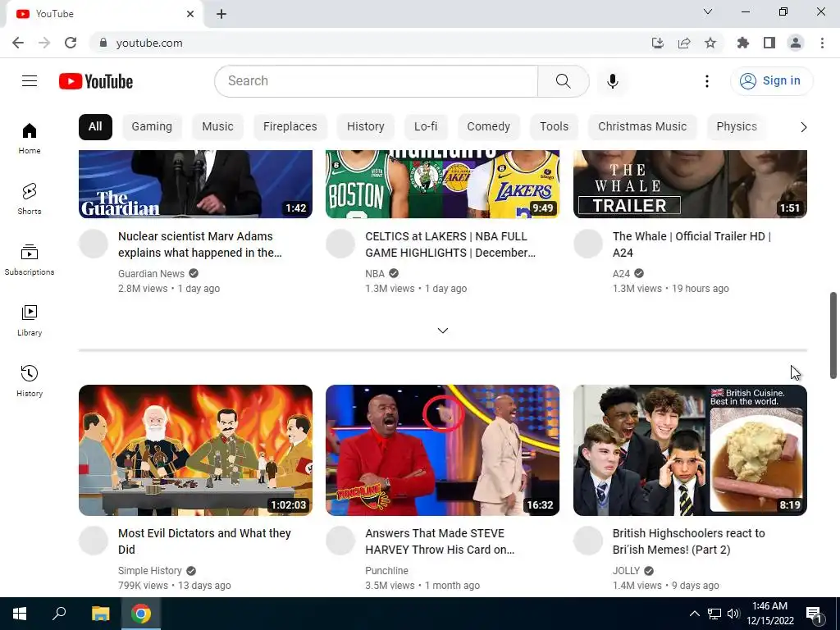Select the Music filter chip
840x630 pixels.
click(x=217, y=127)
